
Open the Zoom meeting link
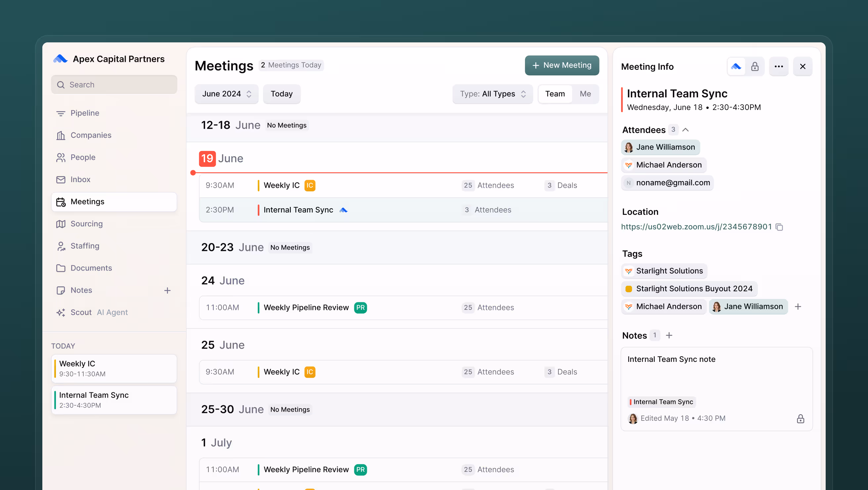[696, 227]
